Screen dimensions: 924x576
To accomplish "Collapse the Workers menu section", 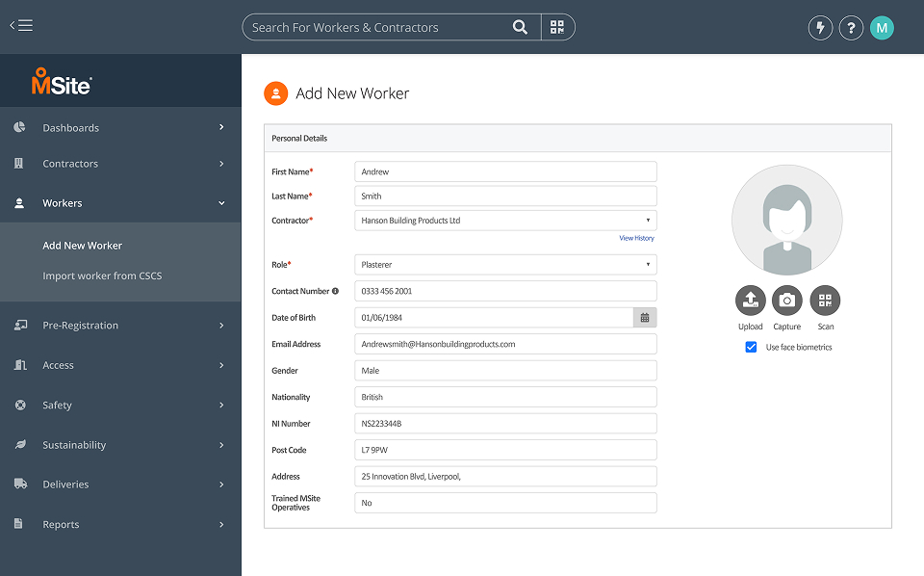I will [x=120, y=203].
